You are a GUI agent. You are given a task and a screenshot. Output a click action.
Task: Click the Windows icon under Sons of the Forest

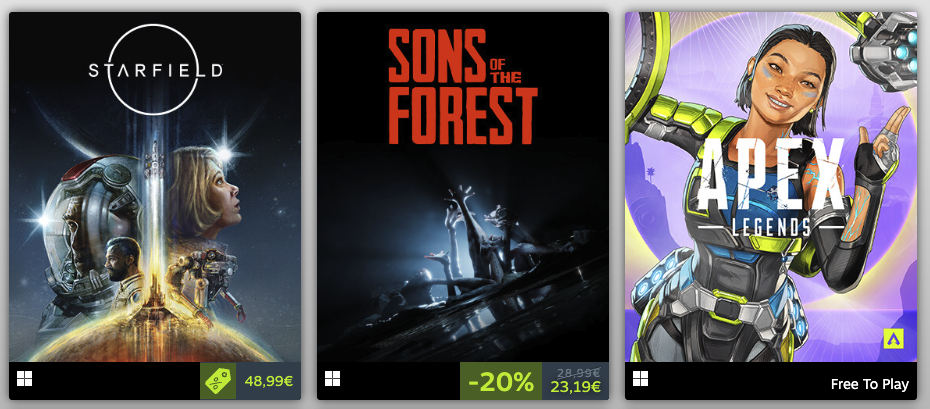(333, 380)
